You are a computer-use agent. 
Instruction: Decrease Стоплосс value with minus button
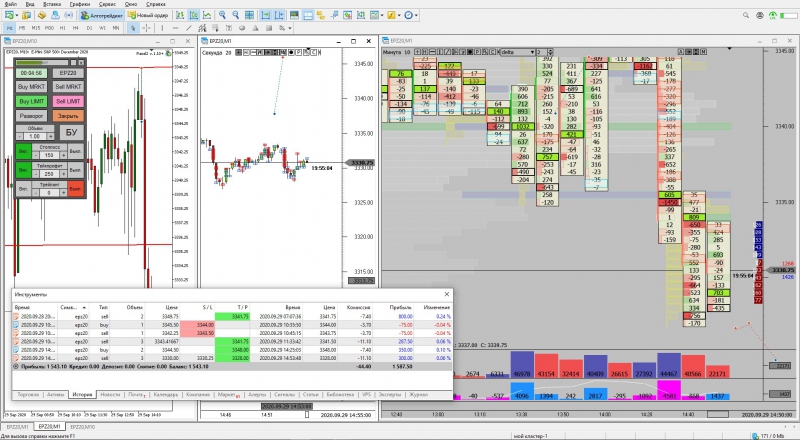36,155
